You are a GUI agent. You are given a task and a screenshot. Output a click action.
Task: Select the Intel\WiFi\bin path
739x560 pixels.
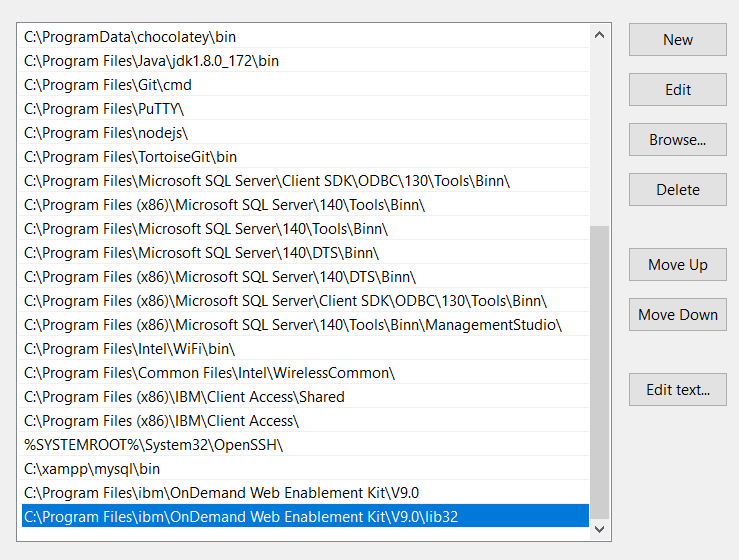click(x=303, y=349)
